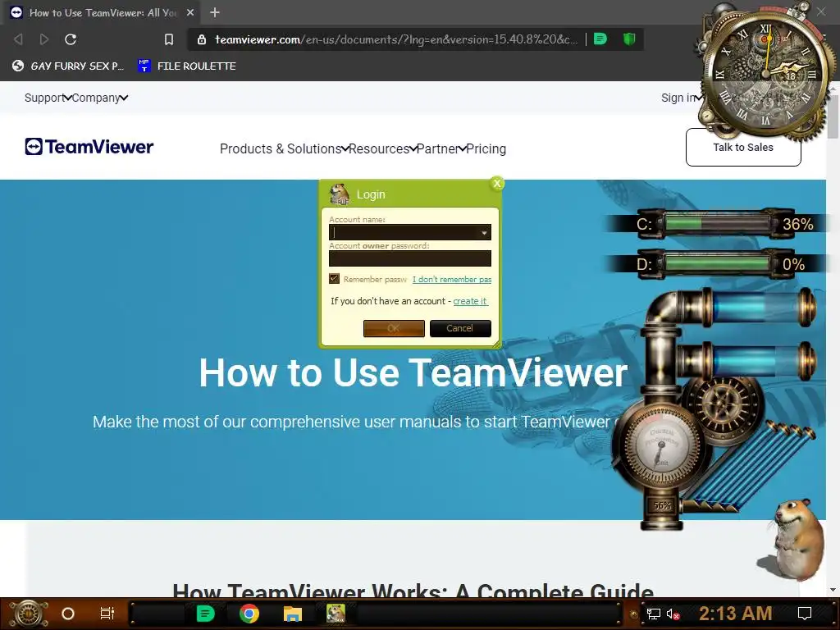The width and height of the screenshot is (840, 630).
Task: Expand the Partner menu
Action: tap(441, 149)
